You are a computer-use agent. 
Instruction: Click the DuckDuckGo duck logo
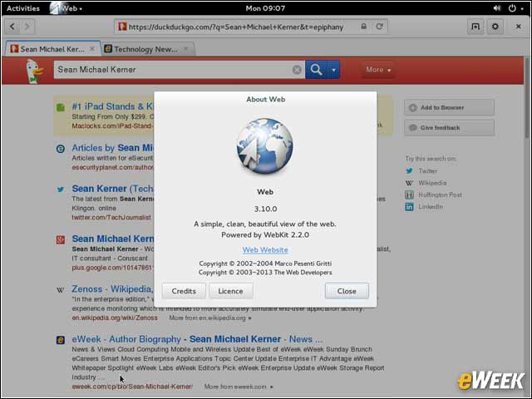point(35,71)
